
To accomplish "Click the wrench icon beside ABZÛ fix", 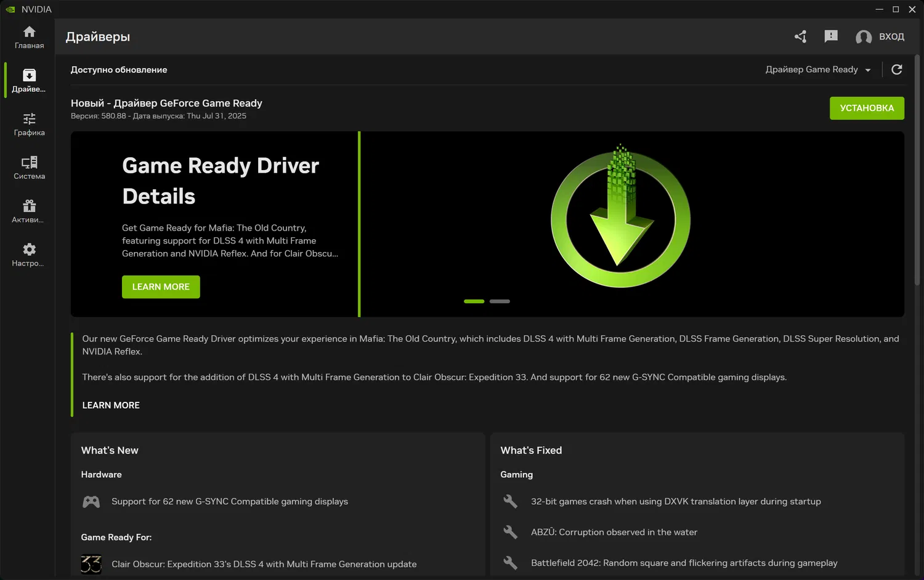I will (x=511, y=532).
